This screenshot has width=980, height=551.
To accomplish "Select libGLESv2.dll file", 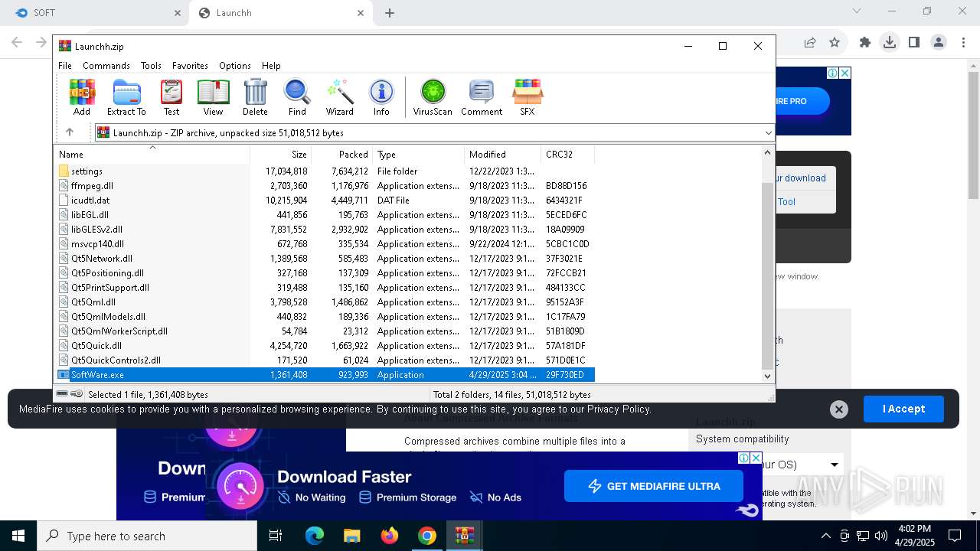I will [x=325, y=230].
